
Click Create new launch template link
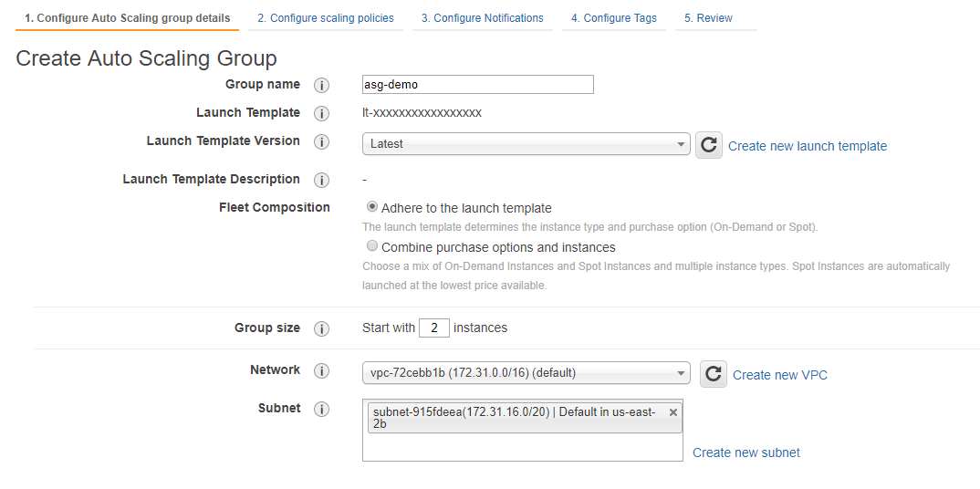[x=808, y=146]
